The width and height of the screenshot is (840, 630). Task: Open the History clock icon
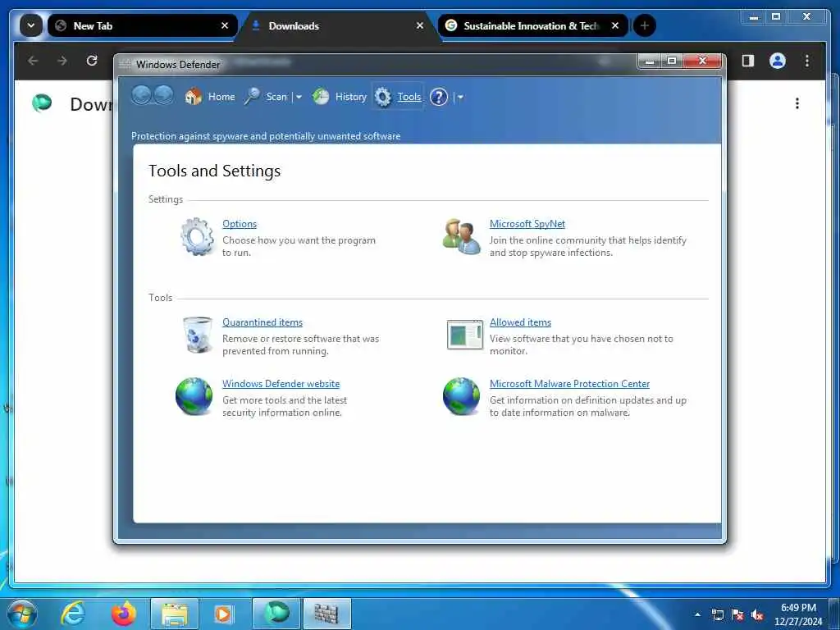click(321, 97)
